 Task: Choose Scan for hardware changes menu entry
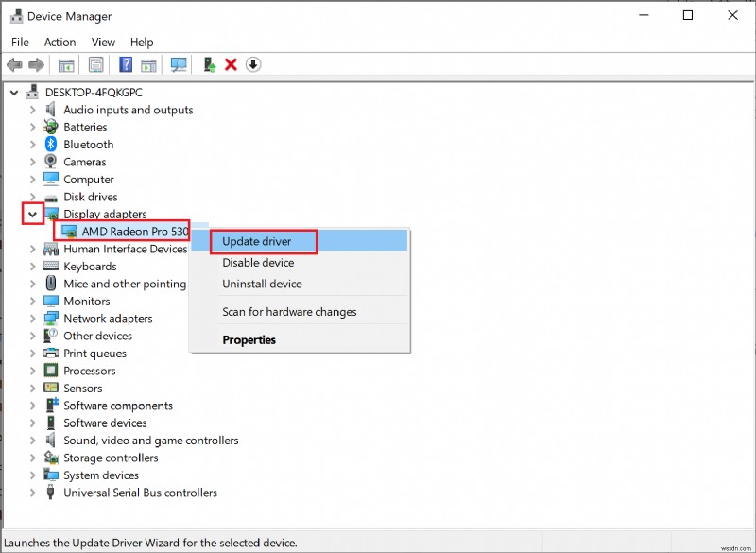pos(300,311)
